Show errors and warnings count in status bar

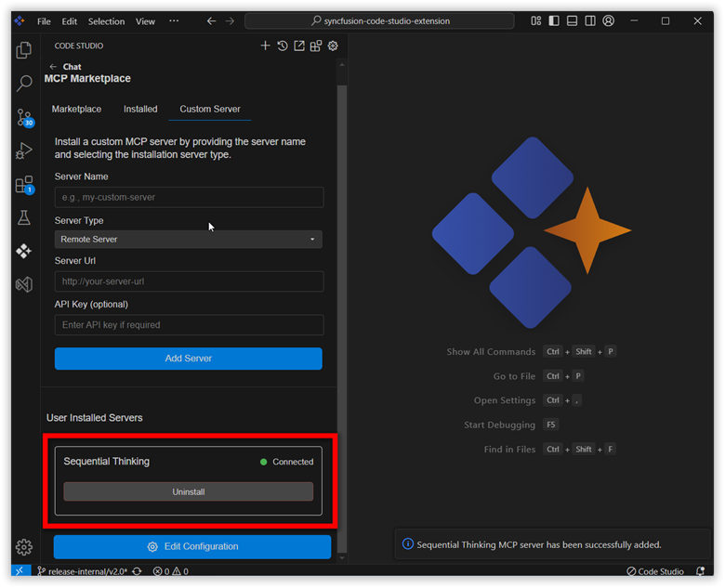click(171, 571)
